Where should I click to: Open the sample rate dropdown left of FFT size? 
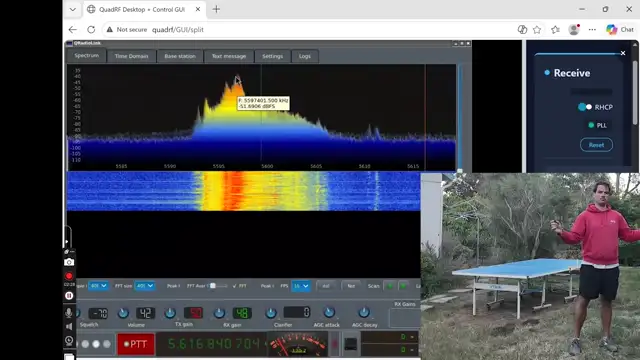[x=98, y=286]
